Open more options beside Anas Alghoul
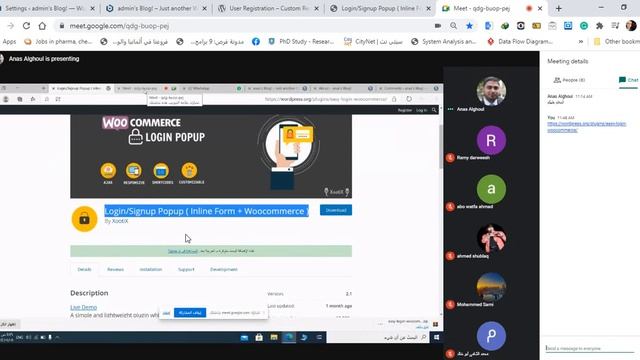Image resolution: width=640 pixels, height=360 pixels. click(x=450, y=109)
